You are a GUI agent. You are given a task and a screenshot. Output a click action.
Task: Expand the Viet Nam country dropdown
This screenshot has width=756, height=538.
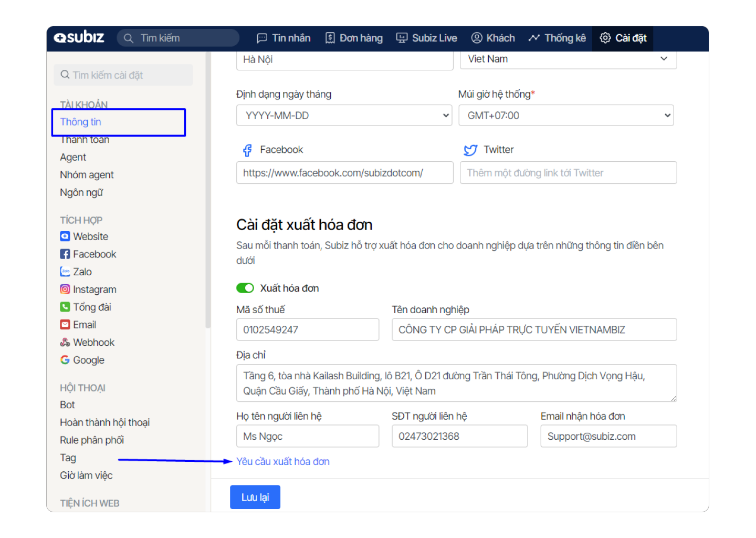[x=568, y=59]
